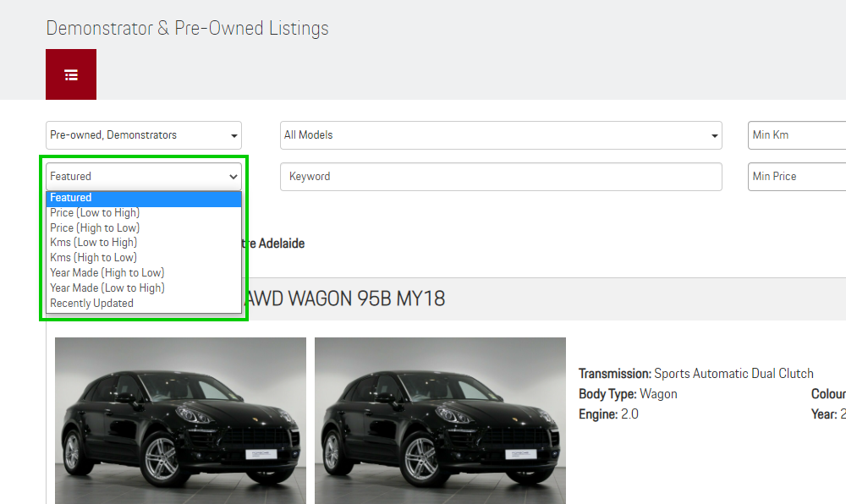Click inside the Keyword search field

501,176
